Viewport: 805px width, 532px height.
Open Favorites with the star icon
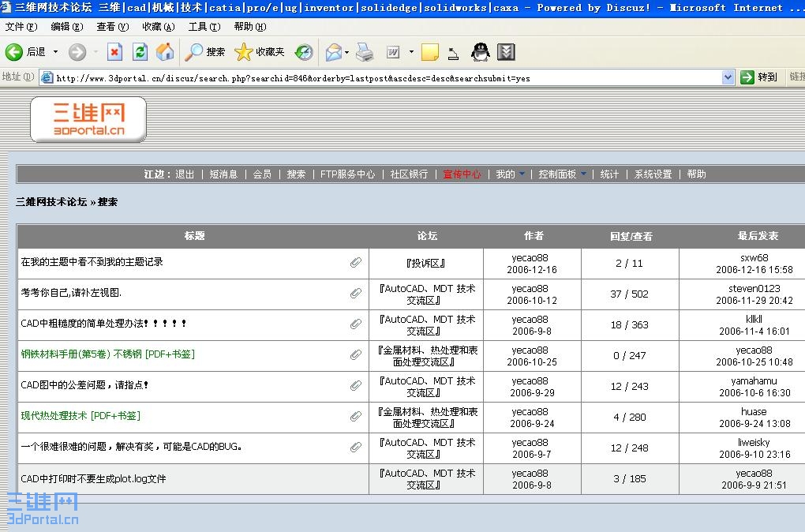point(243,52)
